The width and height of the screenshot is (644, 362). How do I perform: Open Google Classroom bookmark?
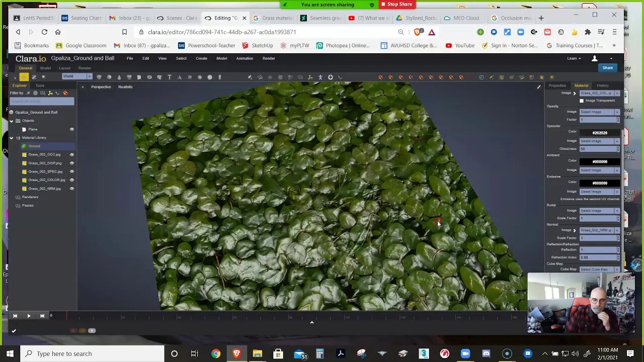(x=81, y=45)
